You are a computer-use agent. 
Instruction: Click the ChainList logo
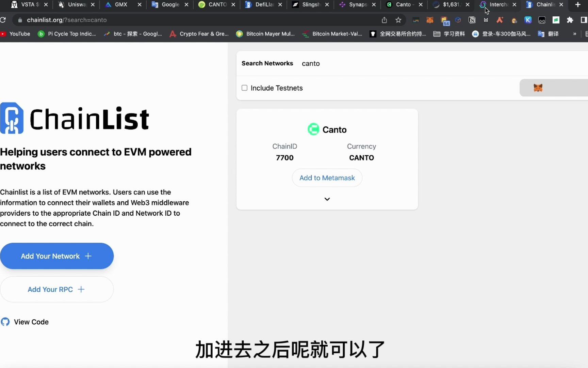pos(75,118)
